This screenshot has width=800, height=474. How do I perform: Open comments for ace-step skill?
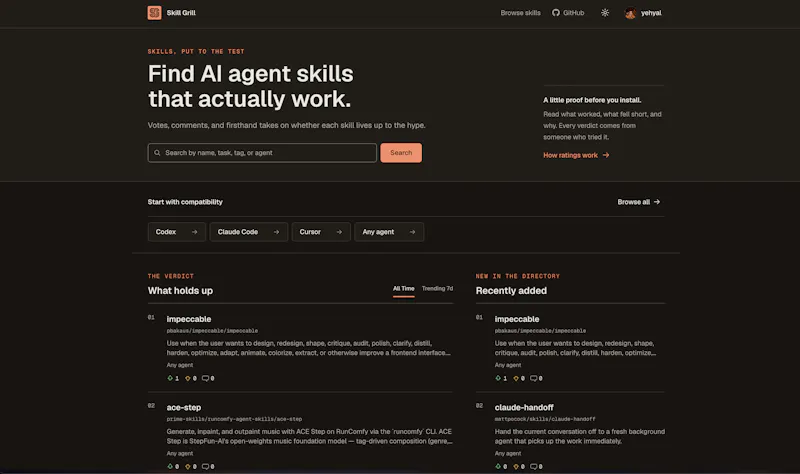tap(208, 466)
